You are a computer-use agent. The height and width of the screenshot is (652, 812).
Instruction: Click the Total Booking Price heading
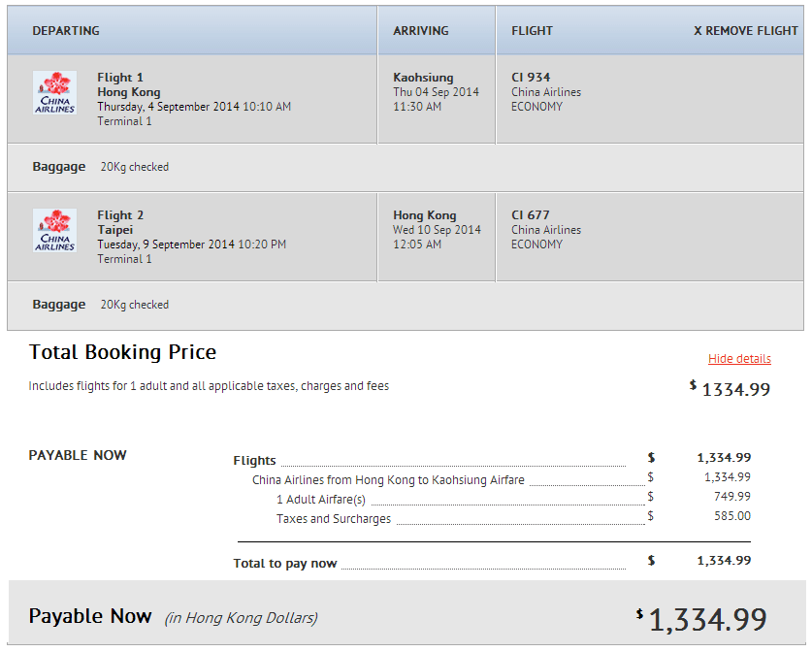point(122,352)
